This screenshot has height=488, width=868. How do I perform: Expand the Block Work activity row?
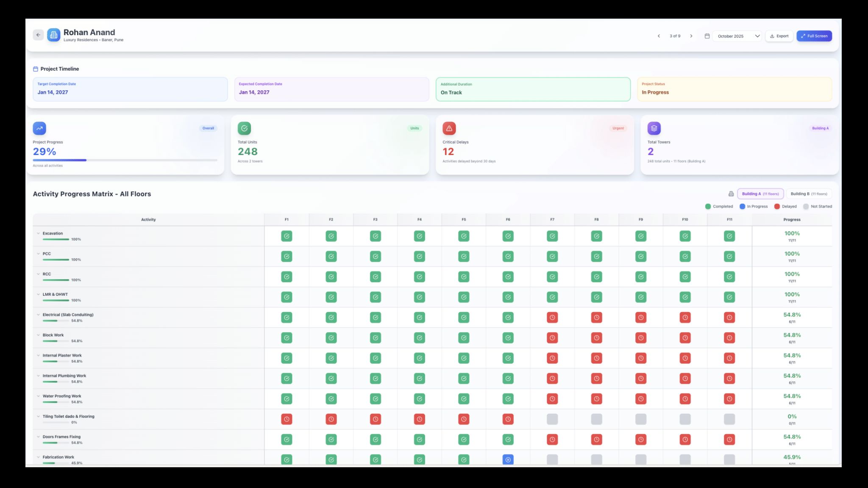coord(38,335)
